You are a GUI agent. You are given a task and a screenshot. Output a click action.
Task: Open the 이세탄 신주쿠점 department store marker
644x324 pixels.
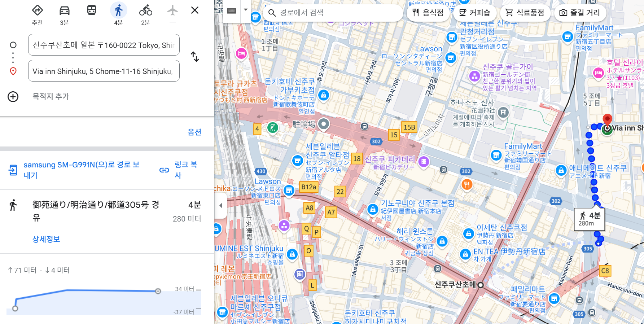pyautogui.click(x=468, y=234)
